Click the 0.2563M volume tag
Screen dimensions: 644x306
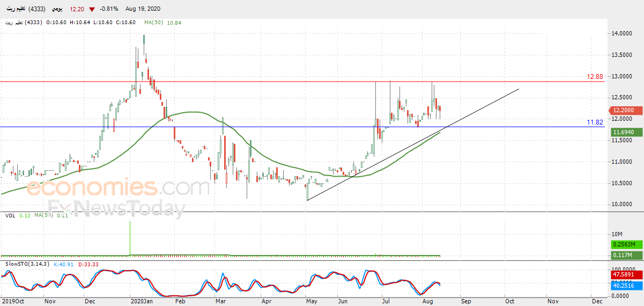coord(627,244)
